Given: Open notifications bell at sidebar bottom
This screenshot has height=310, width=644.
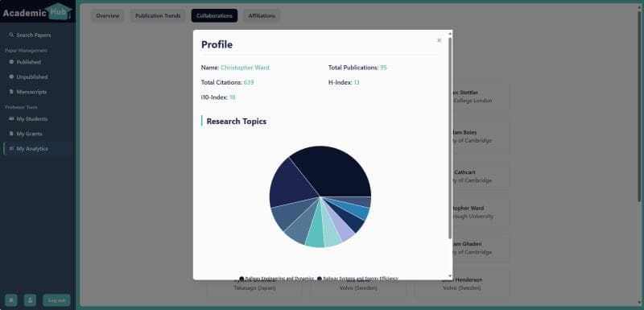Looking at the screenshot, I should (x=11, y=300).
